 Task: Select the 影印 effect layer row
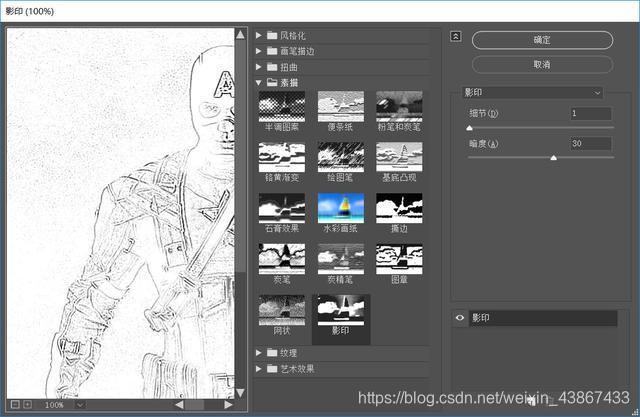click(x=543, y=318)
